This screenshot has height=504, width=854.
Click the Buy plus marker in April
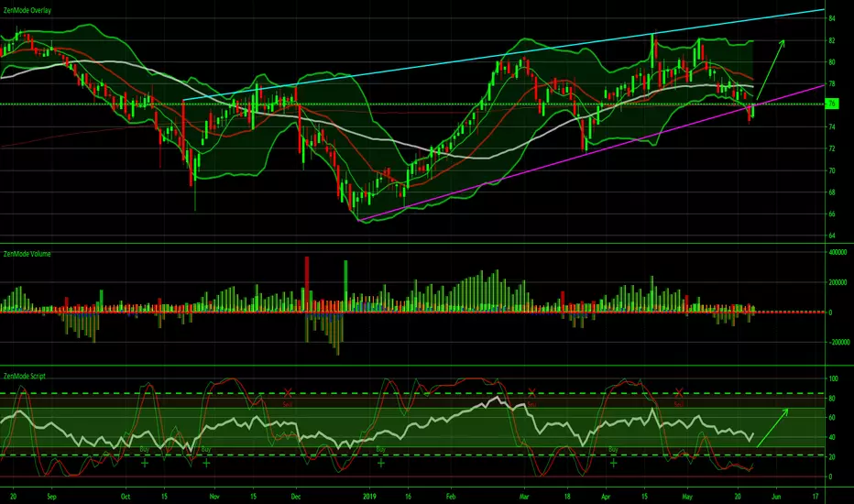point(613,463)
